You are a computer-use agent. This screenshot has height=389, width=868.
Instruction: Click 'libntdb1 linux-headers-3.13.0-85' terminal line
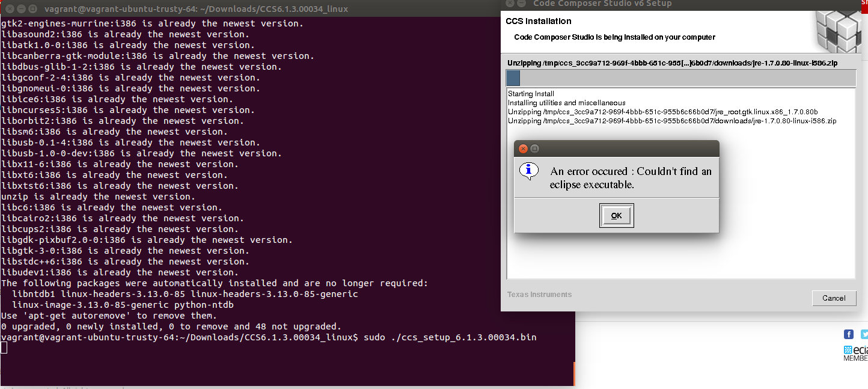point(185,294)
